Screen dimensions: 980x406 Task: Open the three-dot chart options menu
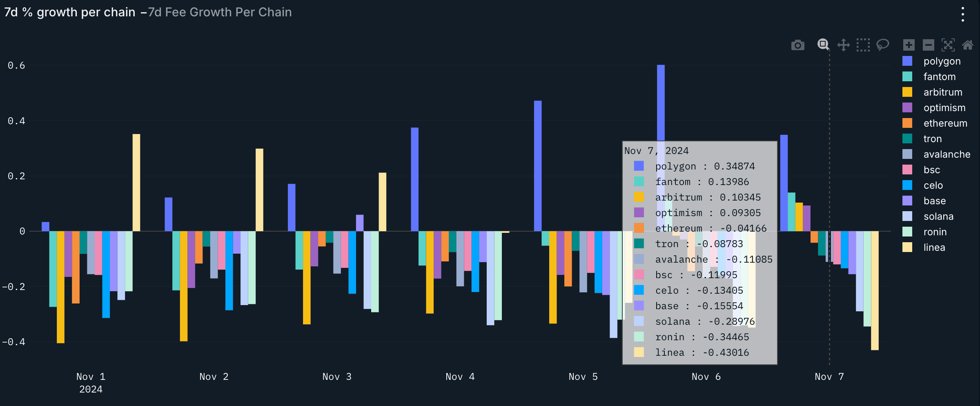click(962, 14)
